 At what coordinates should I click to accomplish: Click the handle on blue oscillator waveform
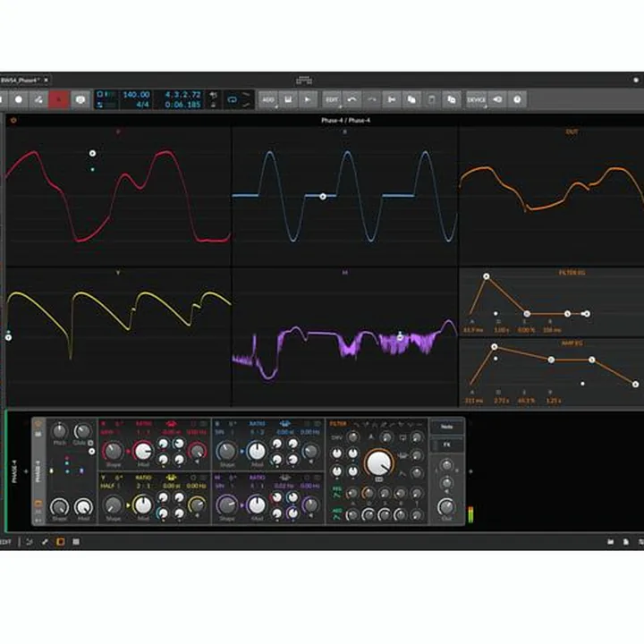pos(323,197)
